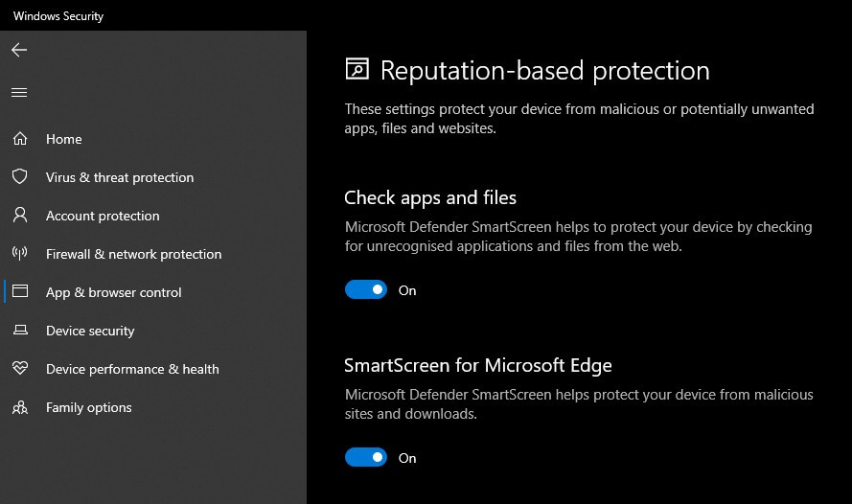Navigate to Device security
The image size is (852, 504).
(90, 331)
